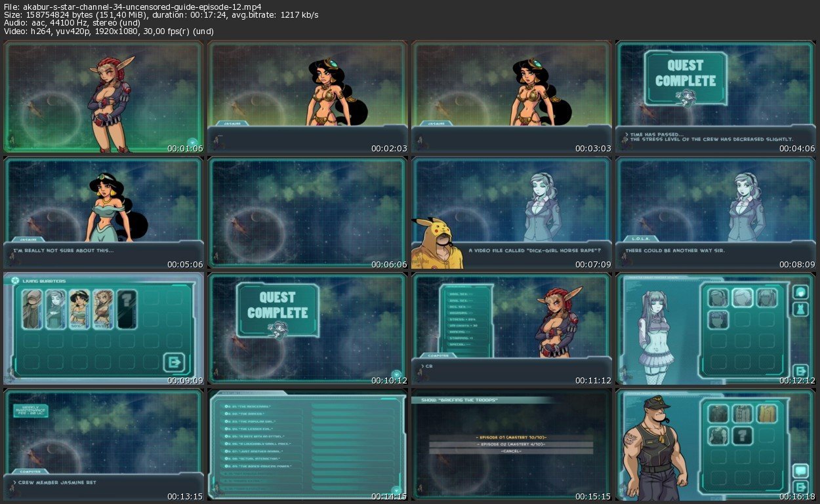Select the first hooded crew portrait in Living Quarters

click(31, 309)
